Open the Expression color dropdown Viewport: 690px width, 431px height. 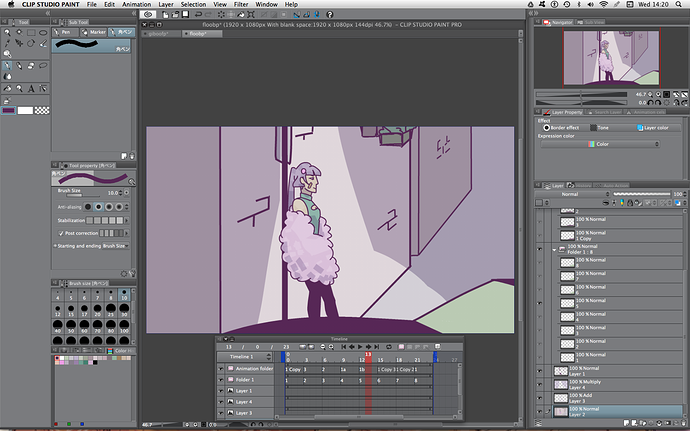click(x=599, y=144)
